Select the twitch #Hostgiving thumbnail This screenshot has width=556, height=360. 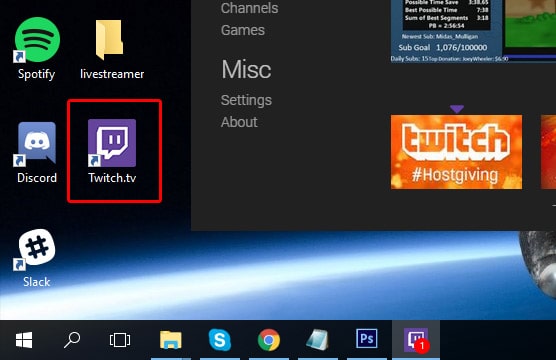456,152
